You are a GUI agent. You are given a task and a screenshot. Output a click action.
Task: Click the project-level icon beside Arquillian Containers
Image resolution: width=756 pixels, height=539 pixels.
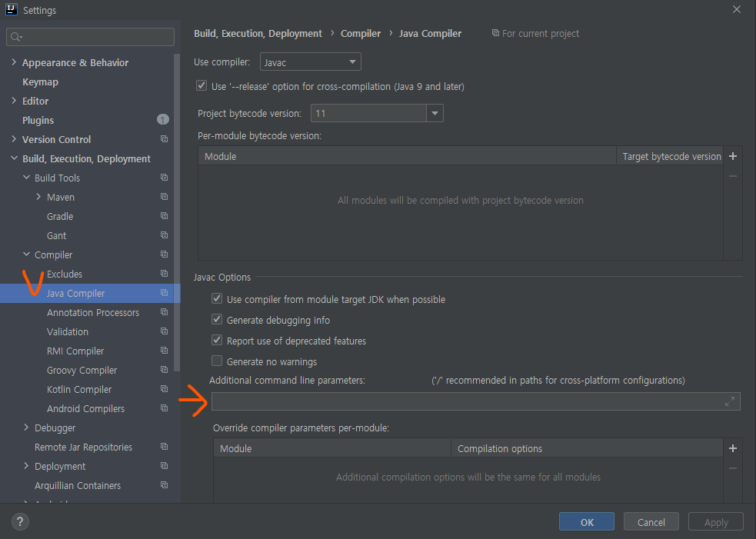[164, 485]
